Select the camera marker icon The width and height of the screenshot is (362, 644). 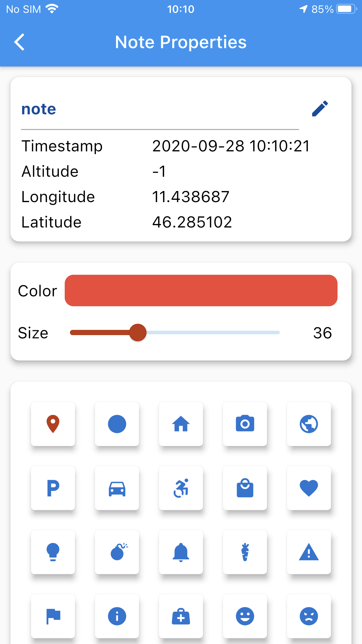pyautogui.click(x=245, y=424)
